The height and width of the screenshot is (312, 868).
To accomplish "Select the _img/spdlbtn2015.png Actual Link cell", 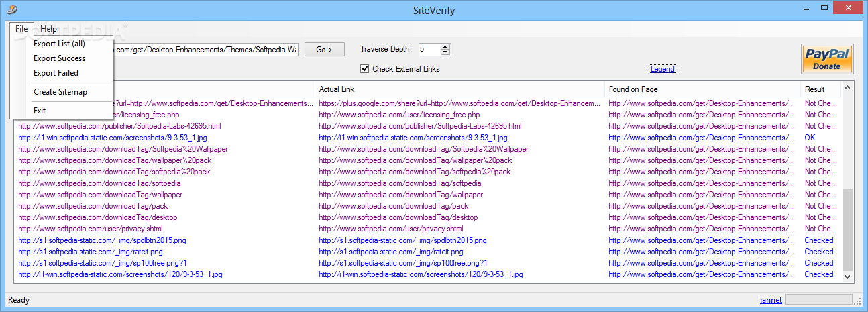I will pos(402,240).
